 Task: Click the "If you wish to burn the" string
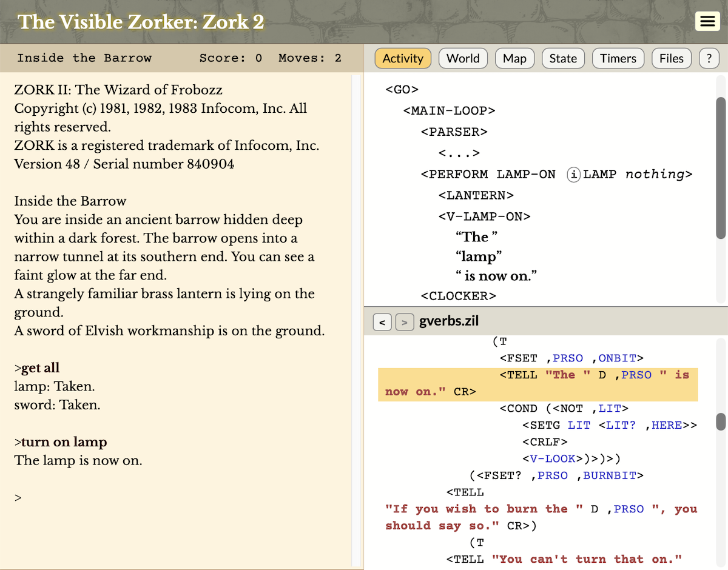tap(484, 509)
